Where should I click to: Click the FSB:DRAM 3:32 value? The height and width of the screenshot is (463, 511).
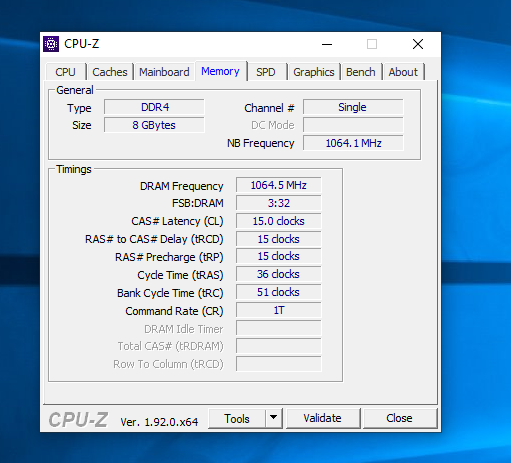coord(279,203)
